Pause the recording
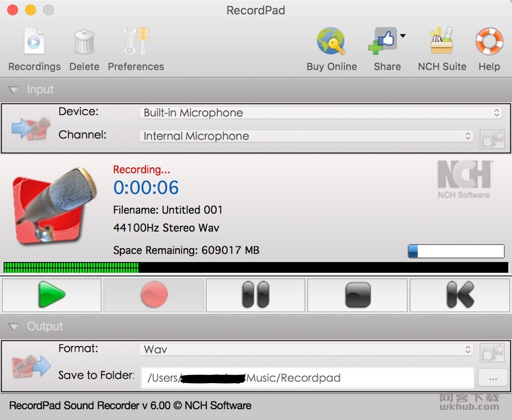 click(x=255, y=295)
